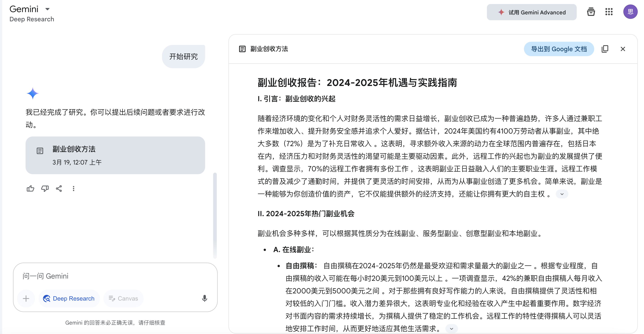
Task: Click the chat panel vertical scrollbar
Action: click(215, 215)
